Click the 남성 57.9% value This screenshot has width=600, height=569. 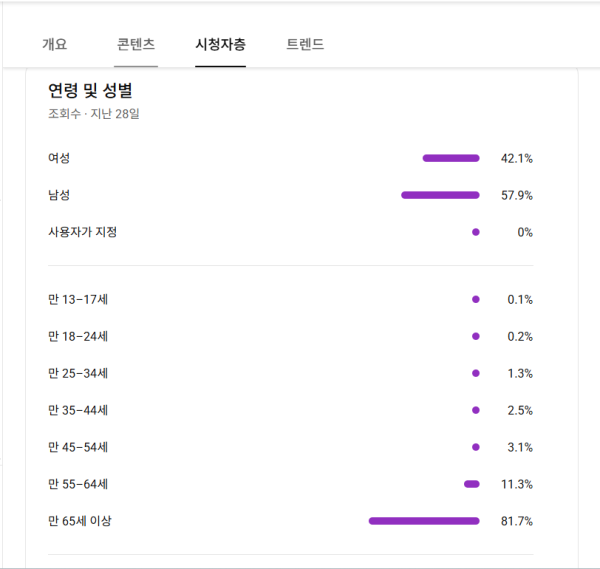tap(516, 195)
